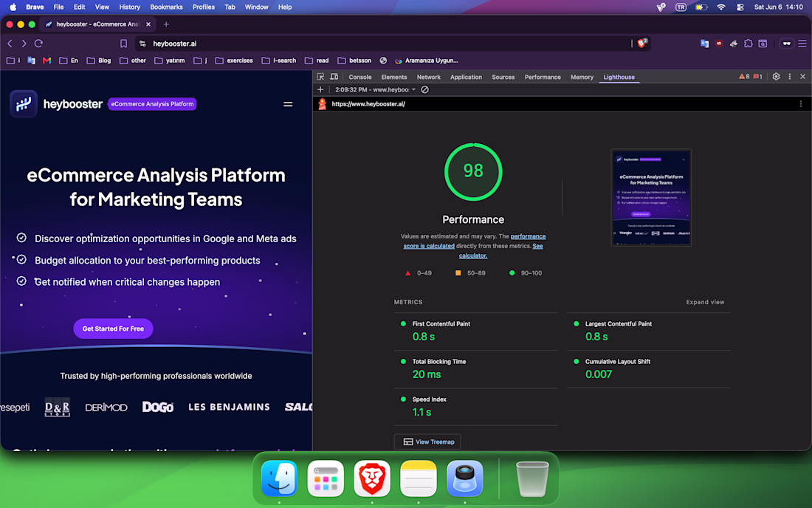Click the warnings count icon showing 8

744,77
